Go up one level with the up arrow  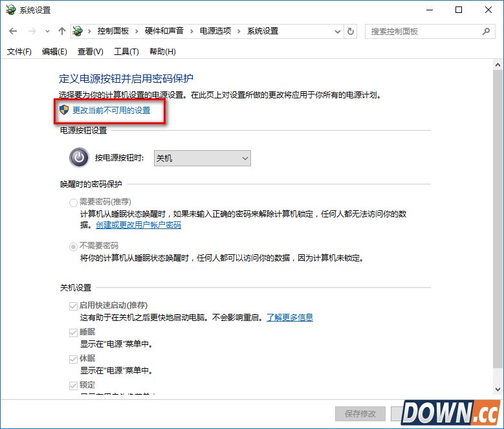coord(62,31)
